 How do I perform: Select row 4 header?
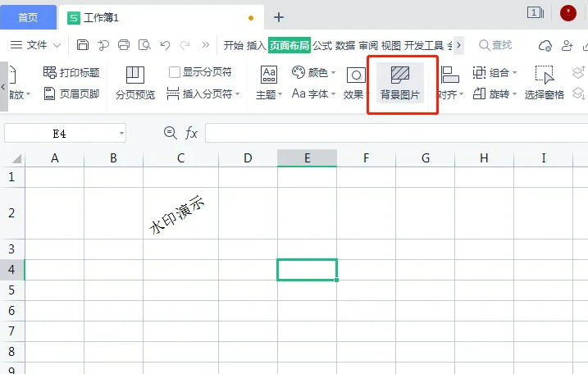[x=12, y=269]
